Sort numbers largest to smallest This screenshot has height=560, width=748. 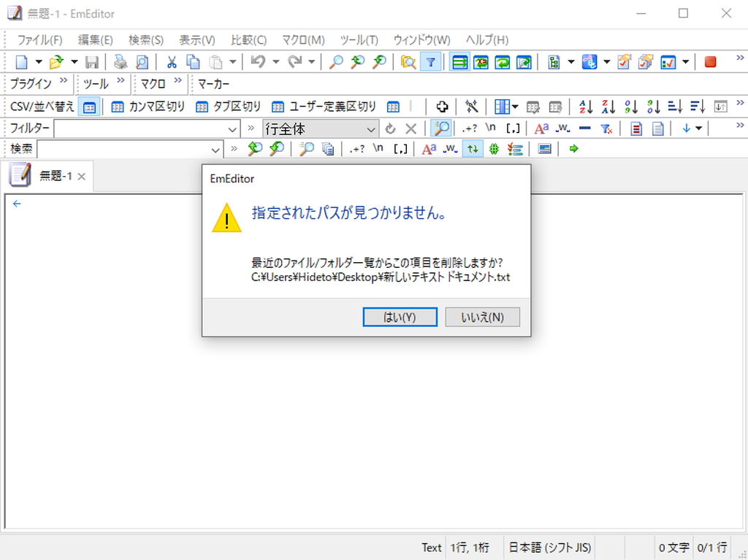click(x=654, y=107)
